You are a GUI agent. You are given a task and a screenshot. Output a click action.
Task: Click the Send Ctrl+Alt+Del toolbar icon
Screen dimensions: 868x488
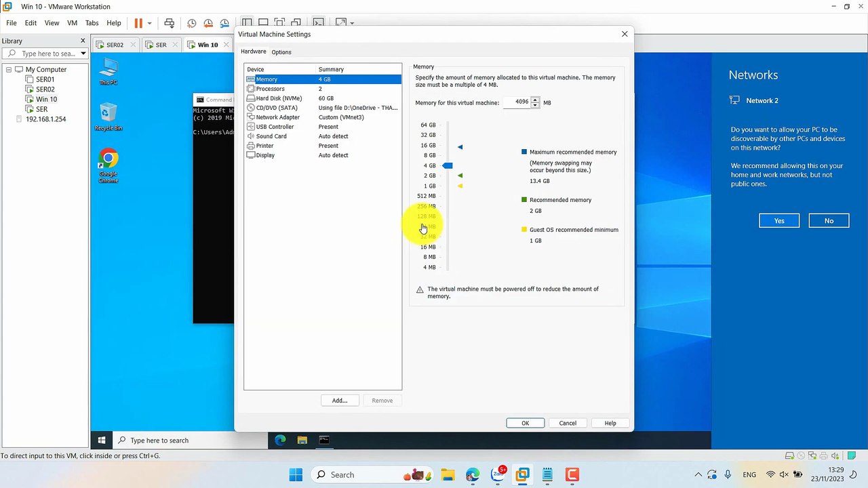pos(170,23)
